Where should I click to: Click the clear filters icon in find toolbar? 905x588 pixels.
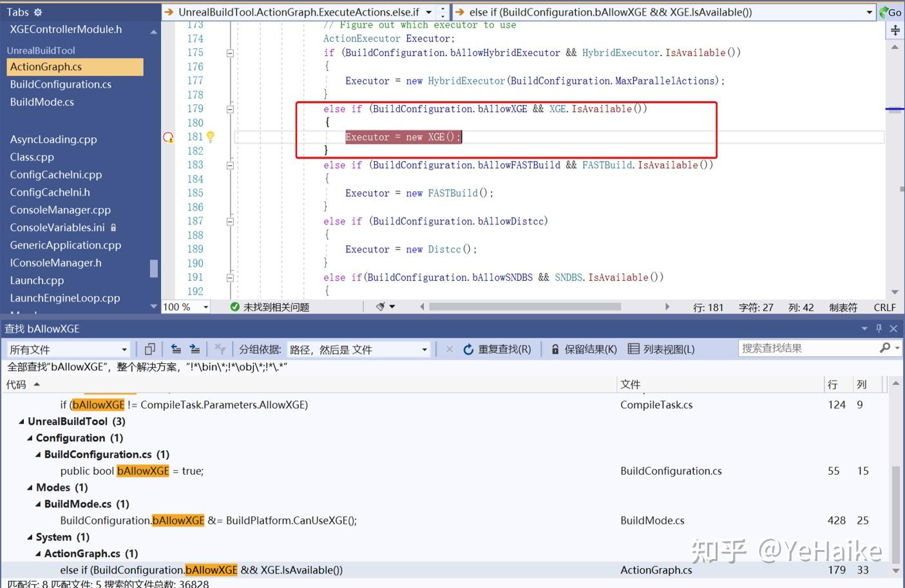click(x=220, y=349)
